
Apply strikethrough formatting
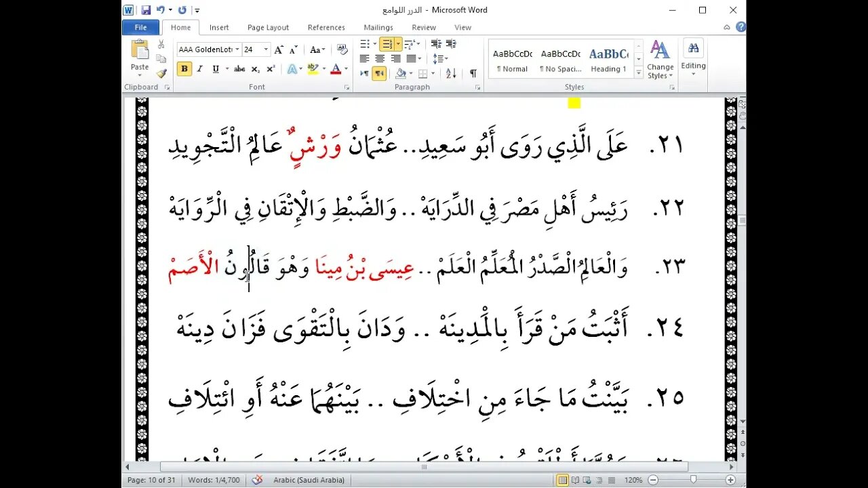(239, 69)
